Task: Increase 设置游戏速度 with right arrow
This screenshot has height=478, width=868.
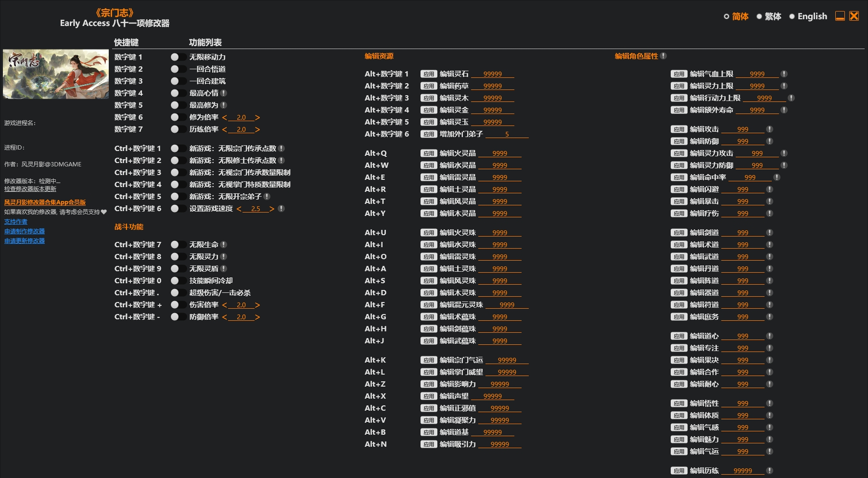Action: point(272,209)
